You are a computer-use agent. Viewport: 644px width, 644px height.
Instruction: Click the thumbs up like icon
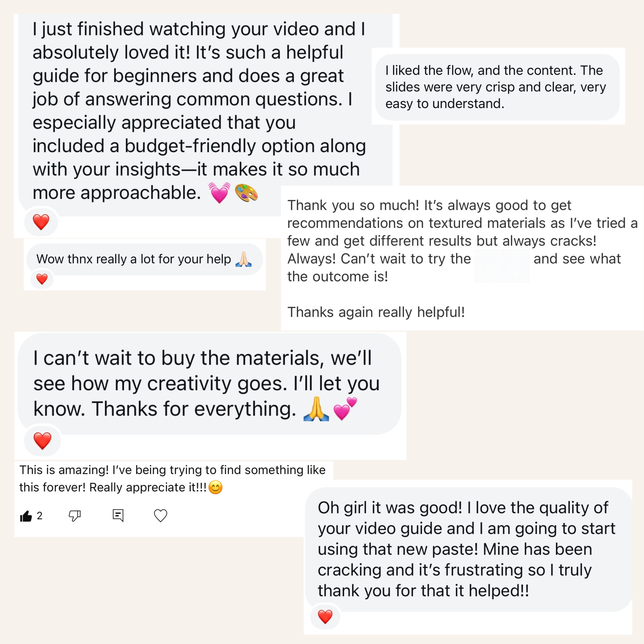click(26, 516)
